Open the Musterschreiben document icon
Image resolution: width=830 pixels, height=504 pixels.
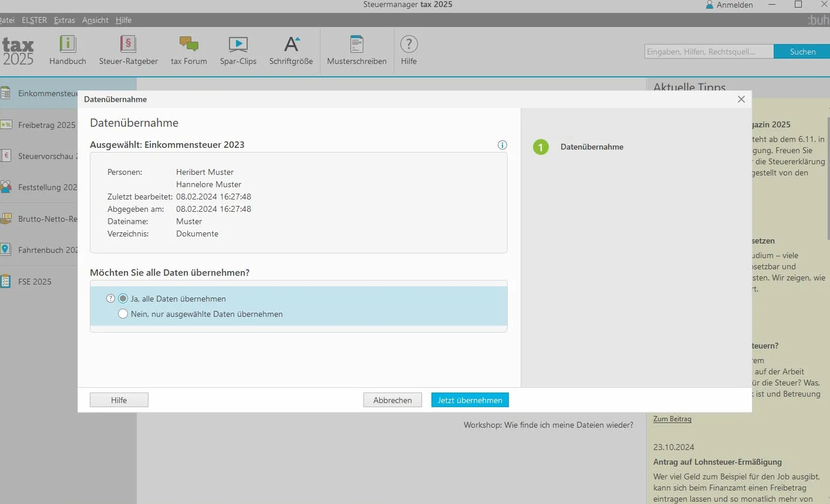tap(356, 44)
